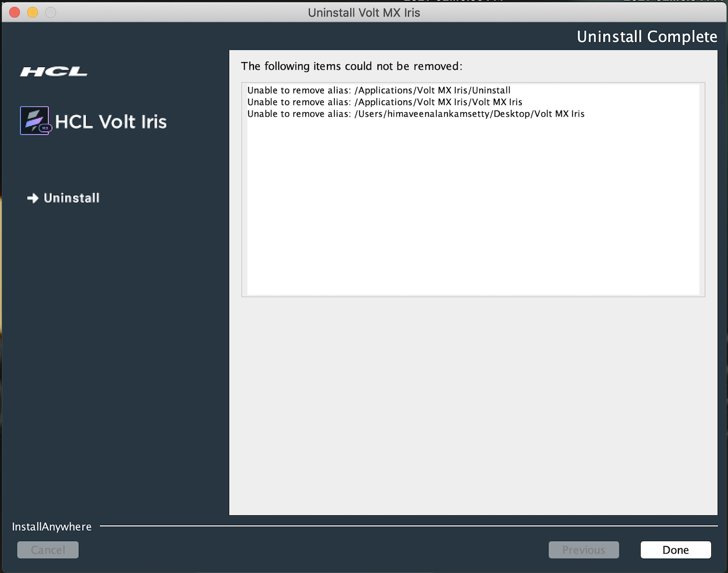Click the 'The following items could not be removed' heading
The image size is (728, 573).
[352, 66]
